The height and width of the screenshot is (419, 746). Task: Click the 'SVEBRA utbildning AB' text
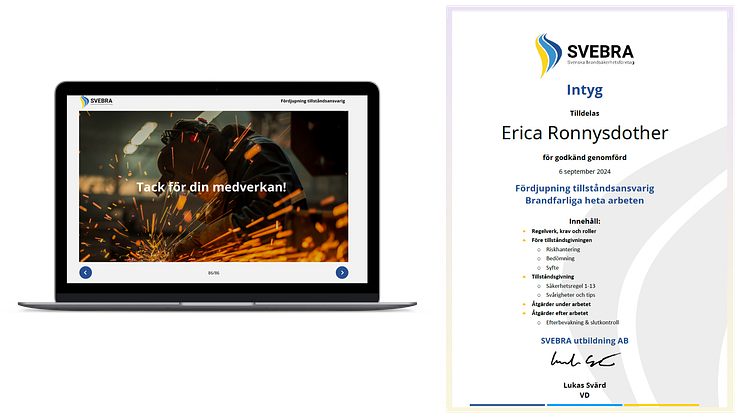pyautogui.click(x=585, y=341)
